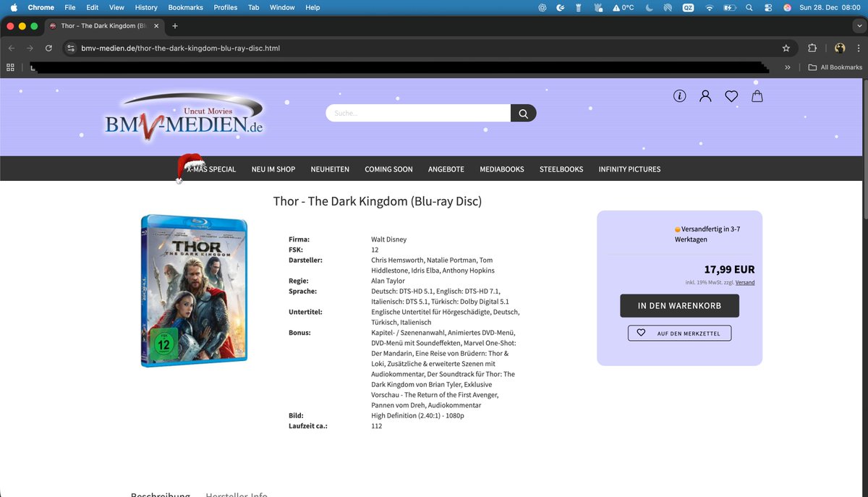This screenshot has width=868, height=497.
Task: Click the director name Alan Taylor
Action: [388, 281]
